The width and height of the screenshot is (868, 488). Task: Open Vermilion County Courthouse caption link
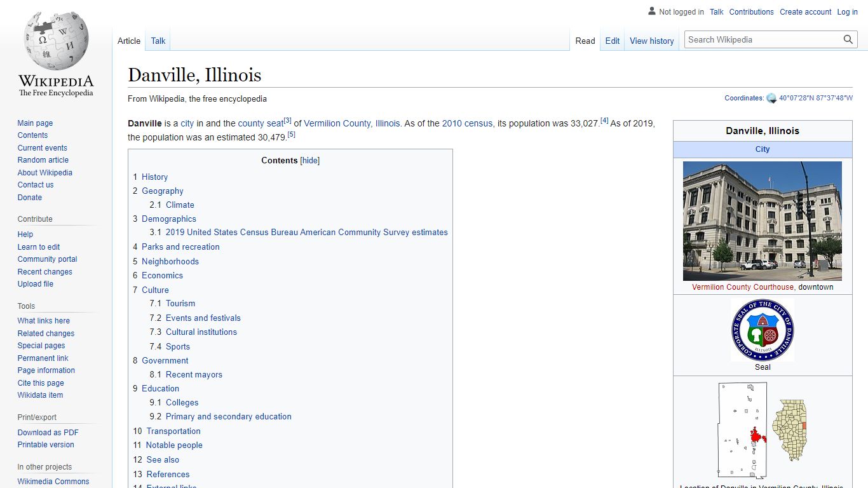[x=743, y=287]
